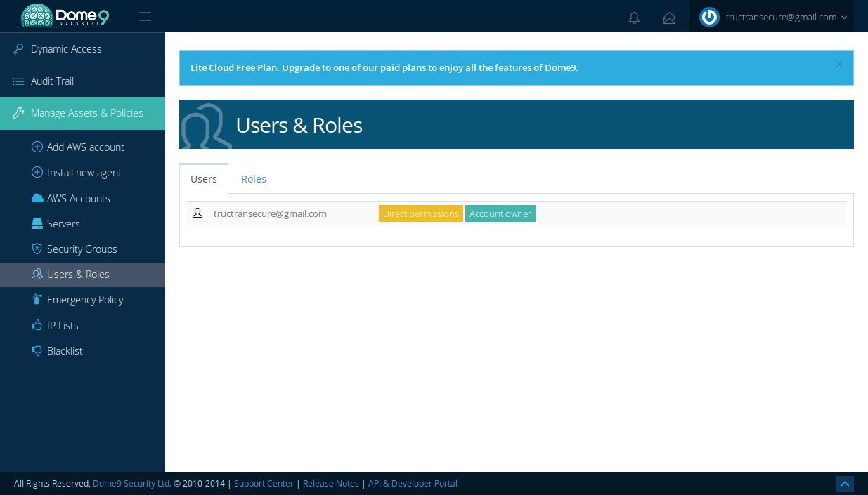Dismiss the Lite Cloud Free Plan banner
This screenshot has height=495, width=868.
tap(839, 64)
